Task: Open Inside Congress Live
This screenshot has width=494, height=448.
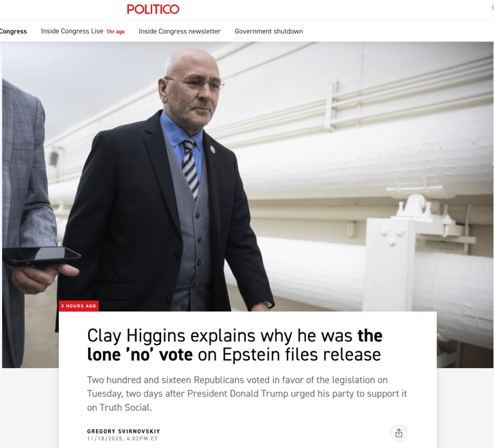Action: click(x=72, y=31)
